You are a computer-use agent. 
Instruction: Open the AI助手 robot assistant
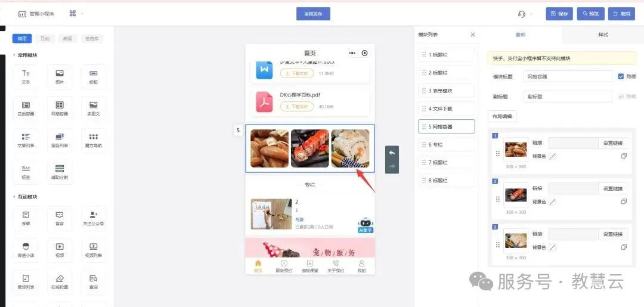(366, 224)
